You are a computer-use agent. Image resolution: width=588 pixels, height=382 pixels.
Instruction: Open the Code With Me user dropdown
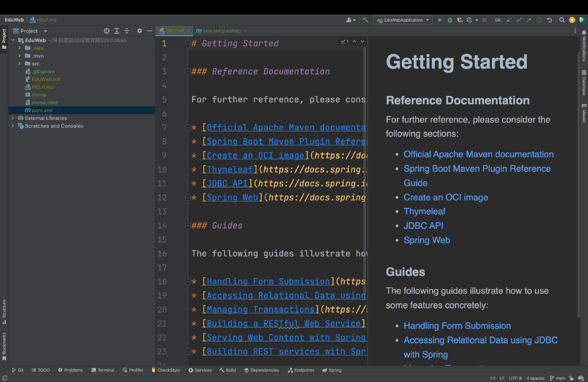(351, 20)
